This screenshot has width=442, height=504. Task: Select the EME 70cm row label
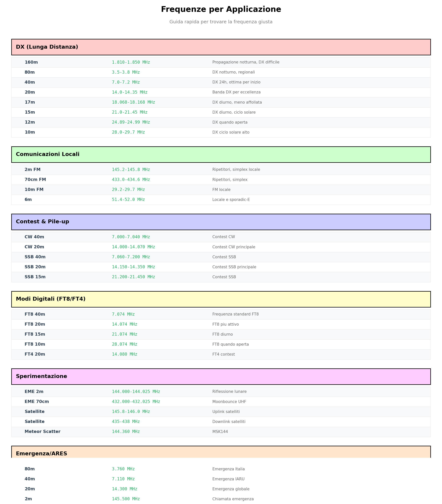tap(37, 402)
